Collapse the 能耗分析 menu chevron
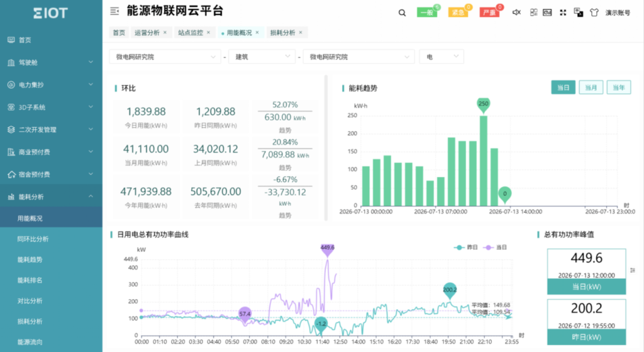The image size is (644, 352). point(91,196)
